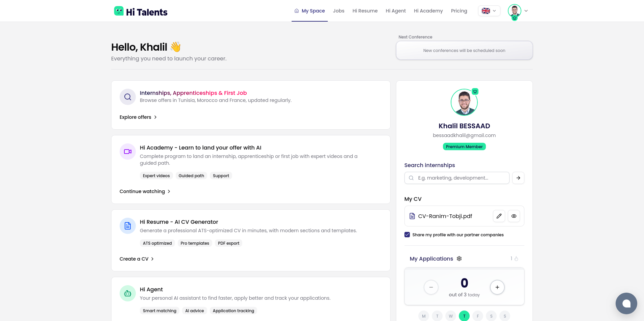
Task: Edit the CV with the pencil icon
Action: click(x=499, y=216)
